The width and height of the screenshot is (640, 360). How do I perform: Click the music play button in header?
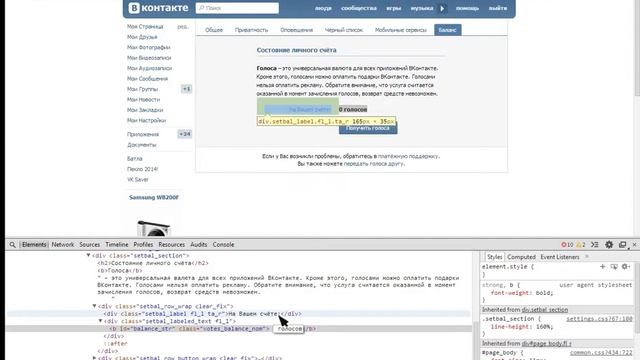[442, 8]
